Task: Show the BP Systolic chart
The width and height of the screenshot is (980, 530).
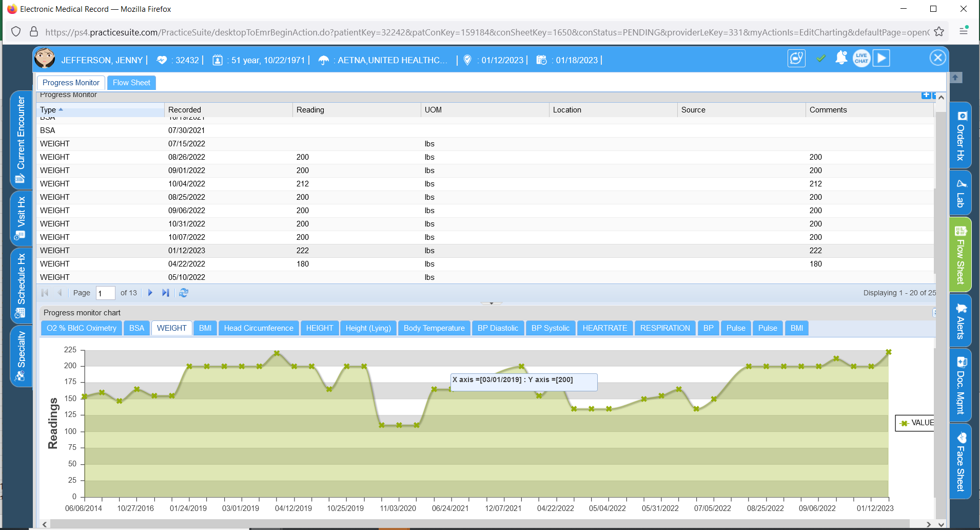Action: click(551, 328)
